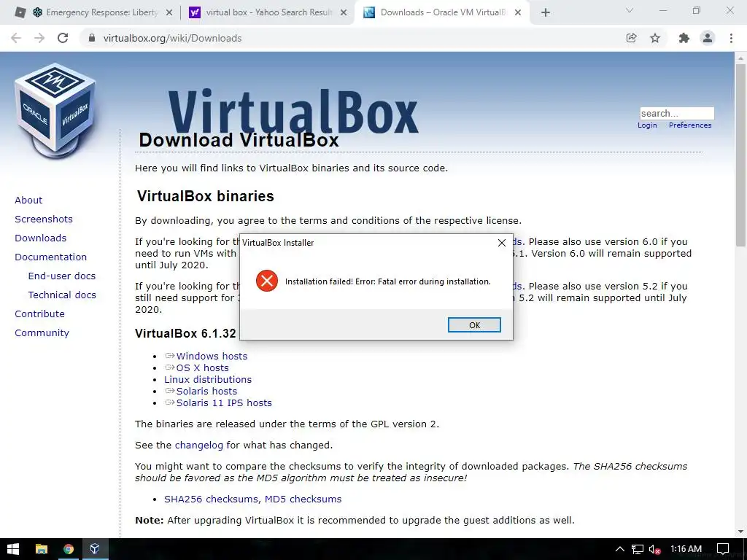Open Downloads in the sidebar
The image size is (747, 560).
coord(41,238)
